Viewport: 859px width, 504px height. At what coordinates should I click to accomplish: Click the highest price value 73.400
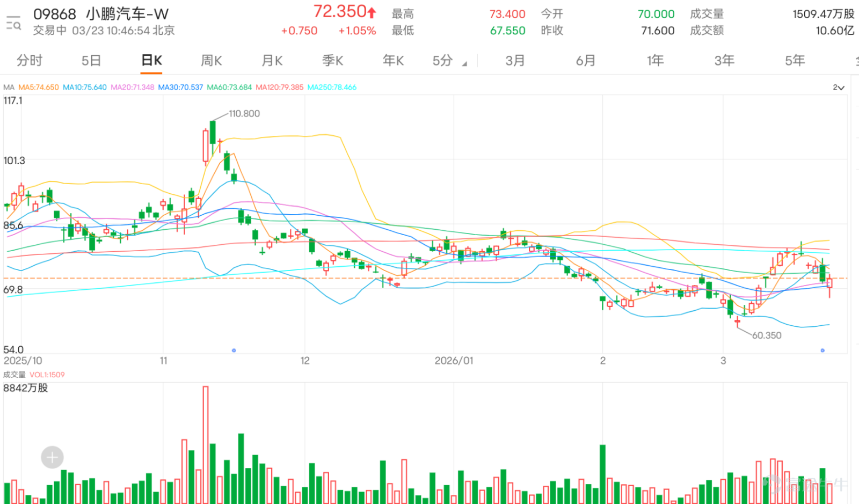tap(507, 14)
